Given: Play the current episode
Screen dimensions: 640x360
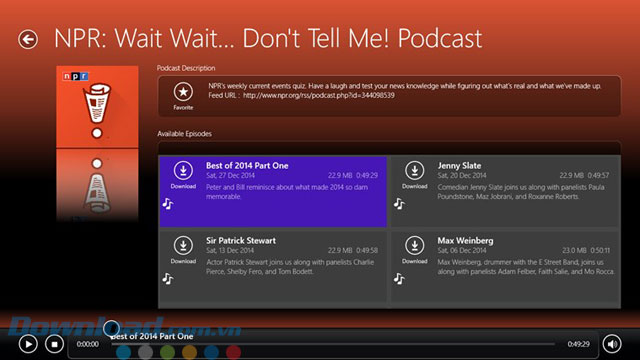Looking at the screenshot, I should 28,344.
